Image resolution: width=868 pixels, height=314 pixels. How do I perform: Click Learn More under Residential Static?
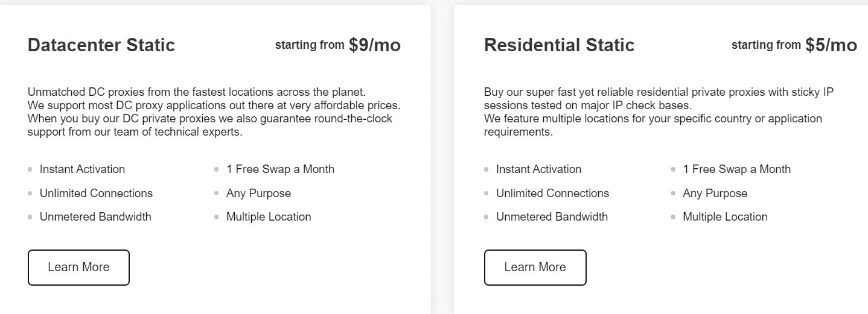click(535, 267)
